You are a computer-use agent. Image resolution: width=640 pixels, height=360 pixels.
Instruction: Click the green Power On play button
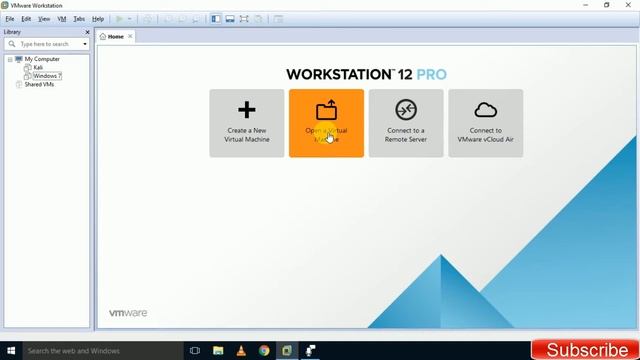[119, 19]
